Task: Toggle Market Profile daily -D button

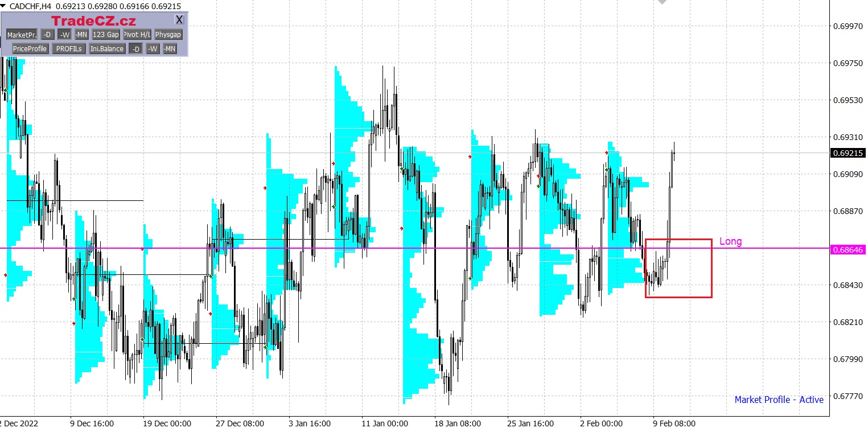Action: [x=48, y=35]
